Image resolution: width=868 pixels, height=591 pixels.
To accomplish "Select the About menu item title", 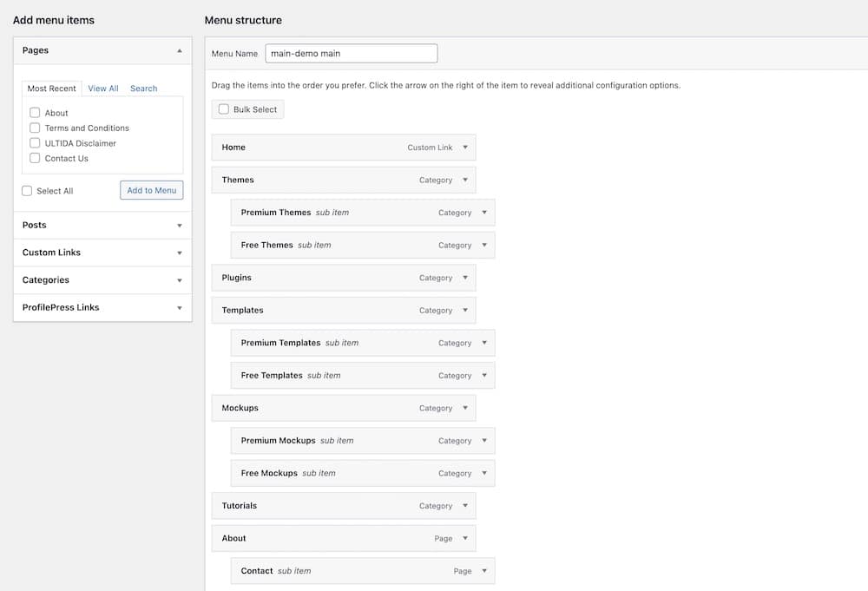I will [x=233, y=538].
